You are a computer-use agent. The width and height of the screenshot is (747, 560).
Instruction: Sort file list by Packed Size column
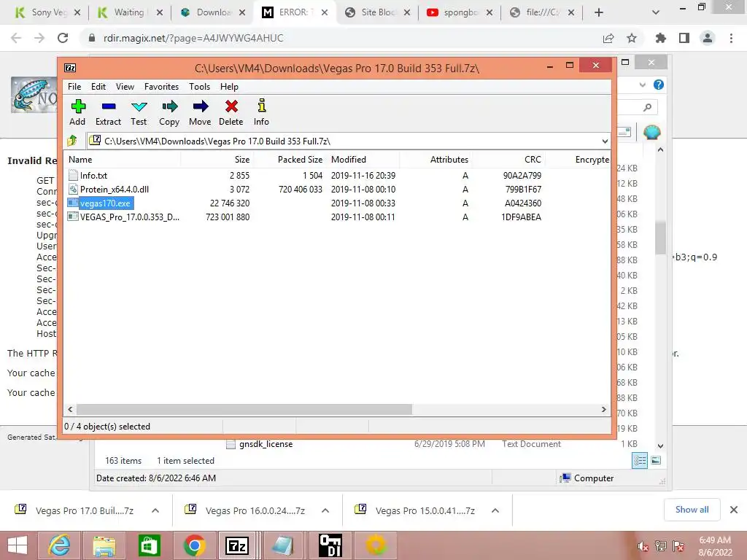tap(290, 160)
